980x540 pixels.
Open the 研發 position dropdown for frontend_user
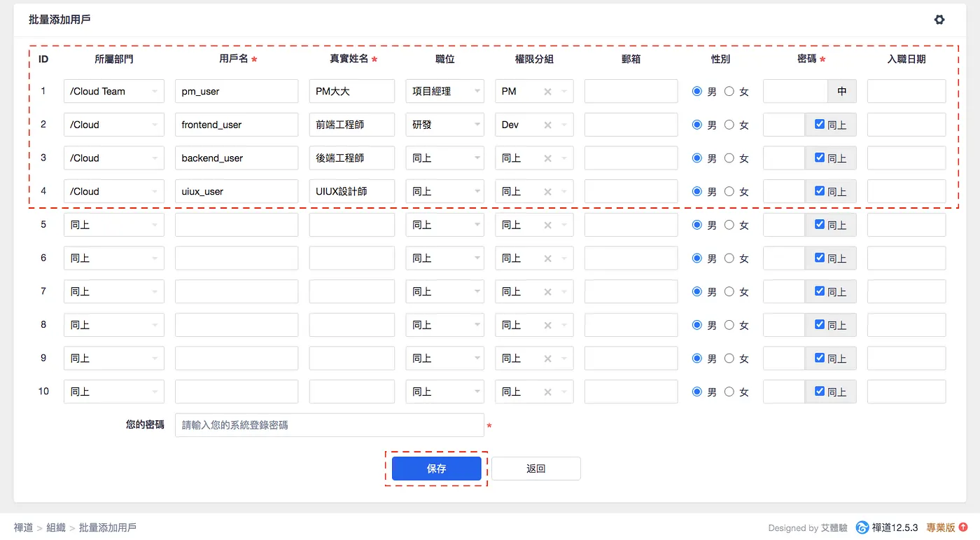(x=444, y=125)
